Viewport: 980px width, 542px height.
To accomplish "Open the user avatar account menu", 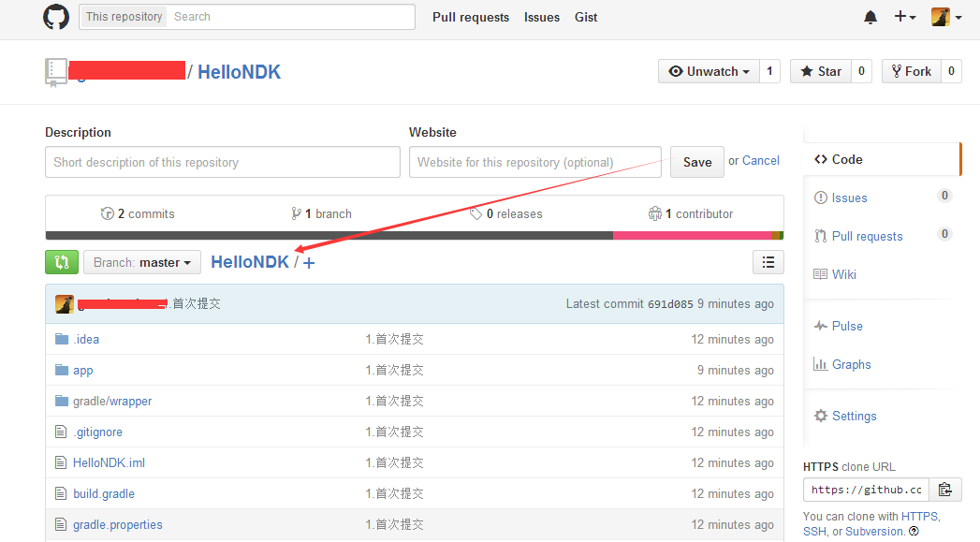I will [x=946, y=17].
